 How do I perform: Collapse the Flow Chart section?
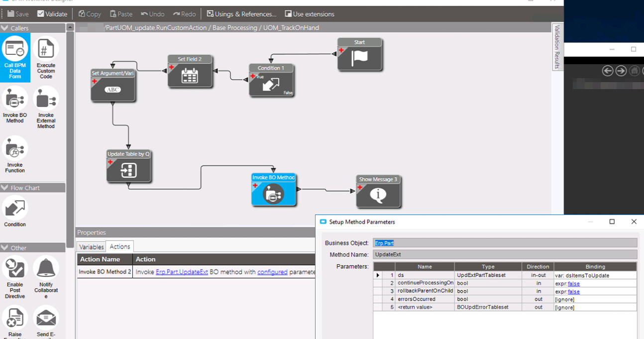pos(5,188)
